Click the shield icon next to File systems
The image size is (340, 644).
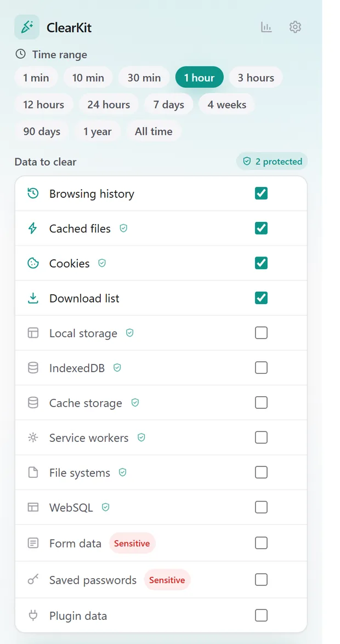point(122,473)
